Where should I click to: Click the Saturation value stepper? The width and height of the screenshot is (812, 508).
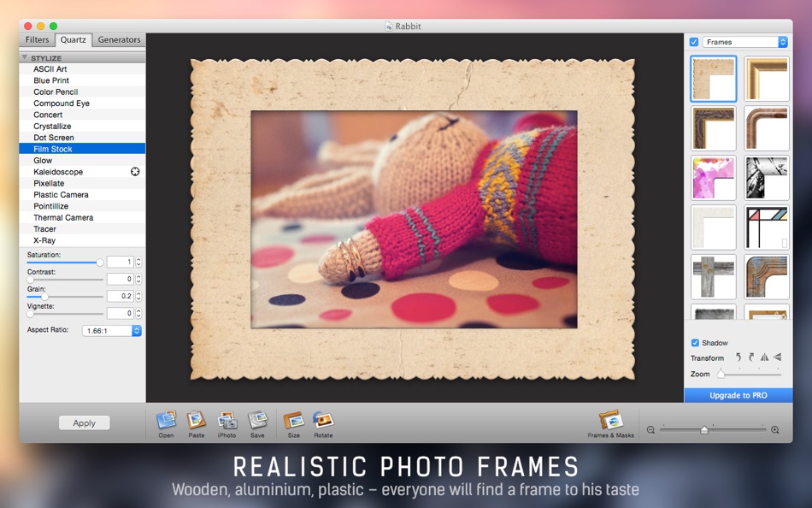pos(138,263)
